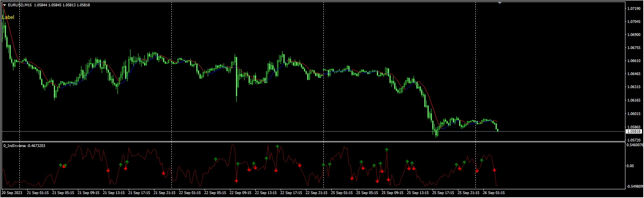Image resolution: width=644 pixels, height=198 pixels.
Task: Click the 1.07190 price scale label
Action: pos(634,8)
